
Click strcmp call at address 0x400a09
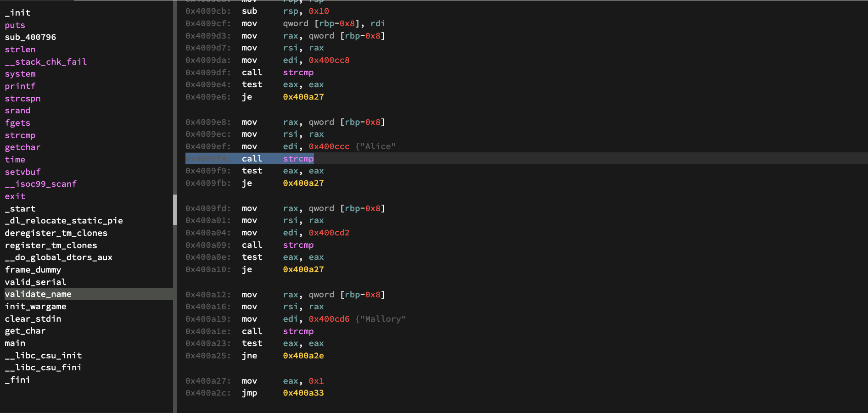[x=298, y=245]
